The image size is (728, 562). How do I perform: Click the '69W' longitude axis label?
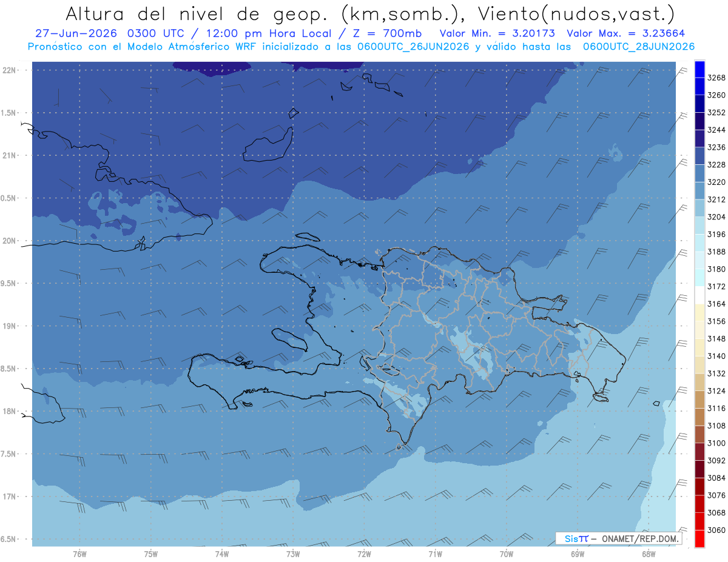click(577, 555)
